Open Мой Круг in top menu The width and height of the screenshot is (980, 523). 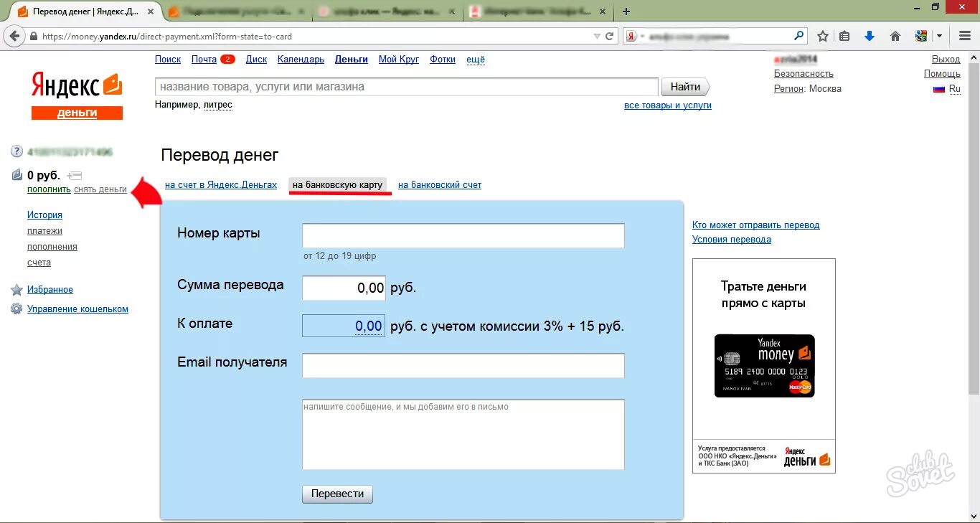(399, 60)
